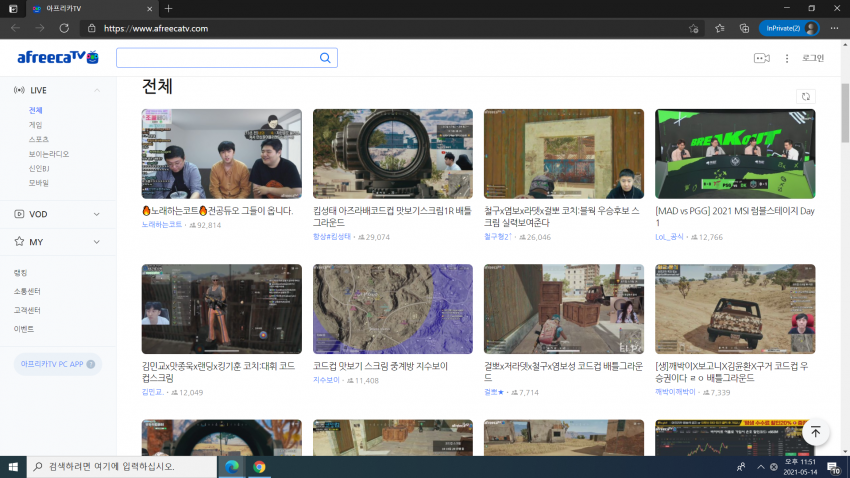Open Microsoft Edge from taskbar

232,467
